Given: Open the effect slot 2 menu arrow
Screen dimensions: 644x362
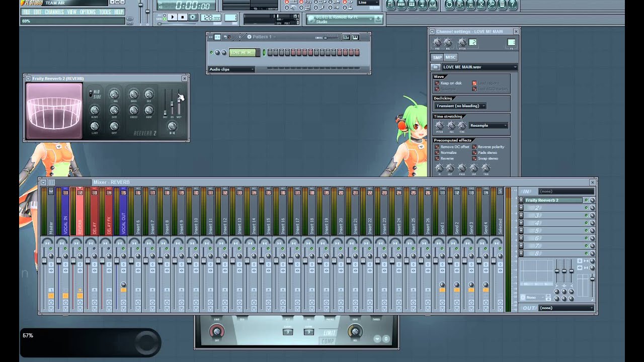Looking at the screenshot, I should pos(521,208).
